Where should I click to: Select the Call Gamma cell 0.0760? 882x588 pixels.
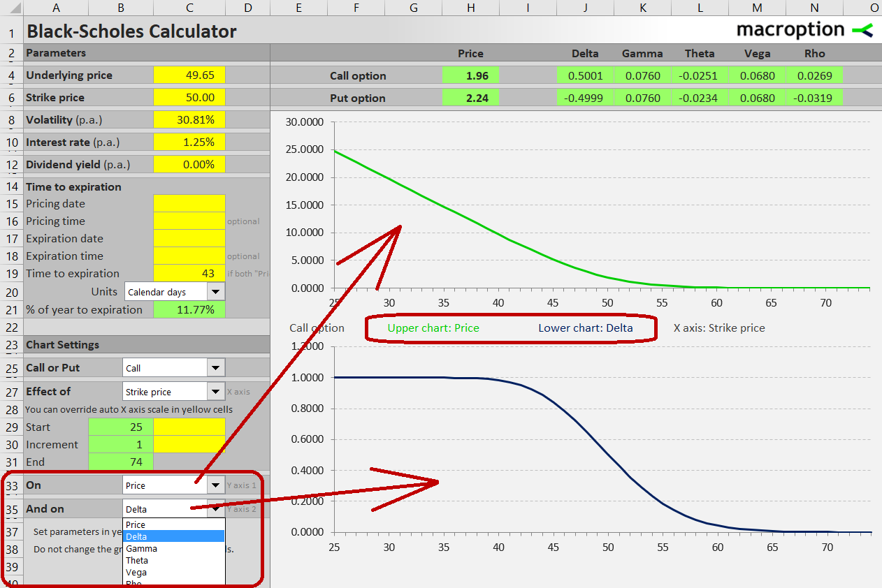642,75
